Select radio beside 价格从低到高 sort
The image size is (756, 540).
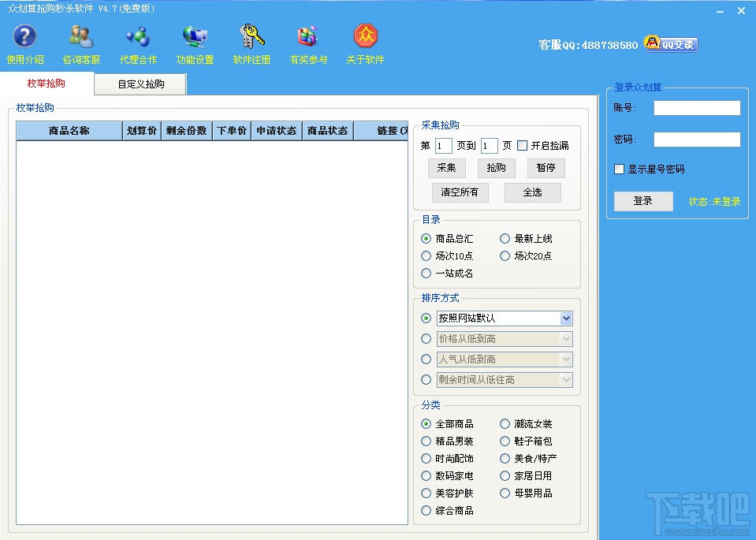[x=426, y=339]
